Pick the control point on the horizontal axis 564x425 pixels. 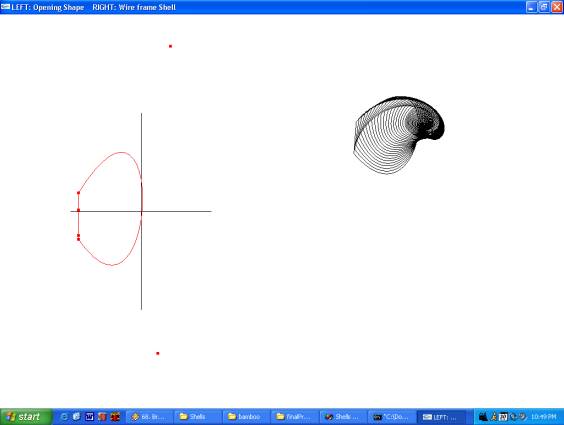(78, 210)
